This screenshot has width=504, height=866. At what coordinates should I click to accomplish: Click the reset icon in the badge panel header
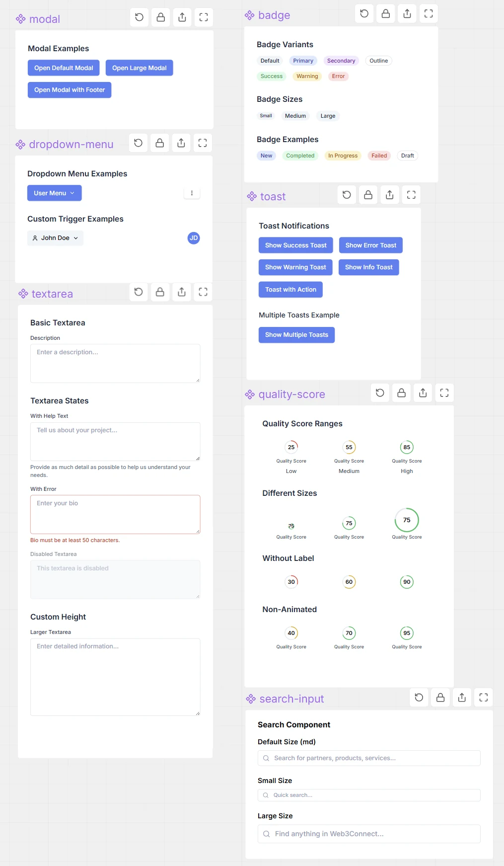(364, 13)
